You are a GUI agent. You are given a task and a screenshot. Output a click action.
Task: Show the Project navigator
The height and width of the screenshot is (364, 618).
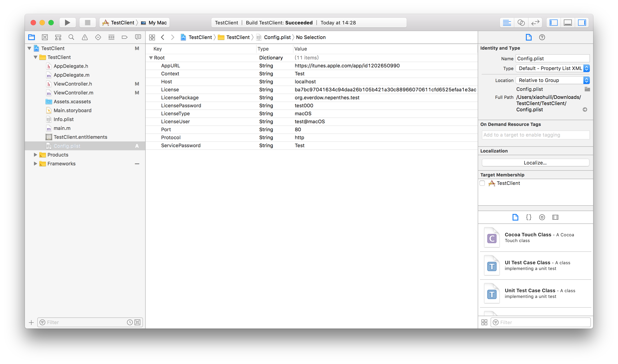(x=32, y=37)
